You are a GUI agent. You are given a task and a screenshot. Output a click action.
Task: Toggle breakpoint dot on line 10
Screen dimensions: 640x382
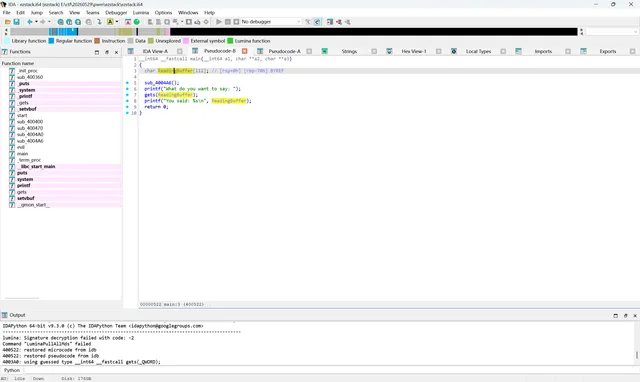coord(127,113)
